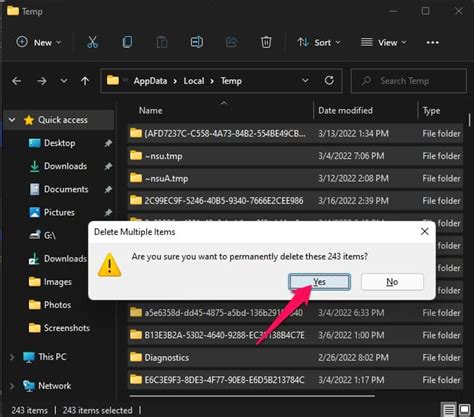
Task: Open the View dropdown
Action: [x=384, y=42]
